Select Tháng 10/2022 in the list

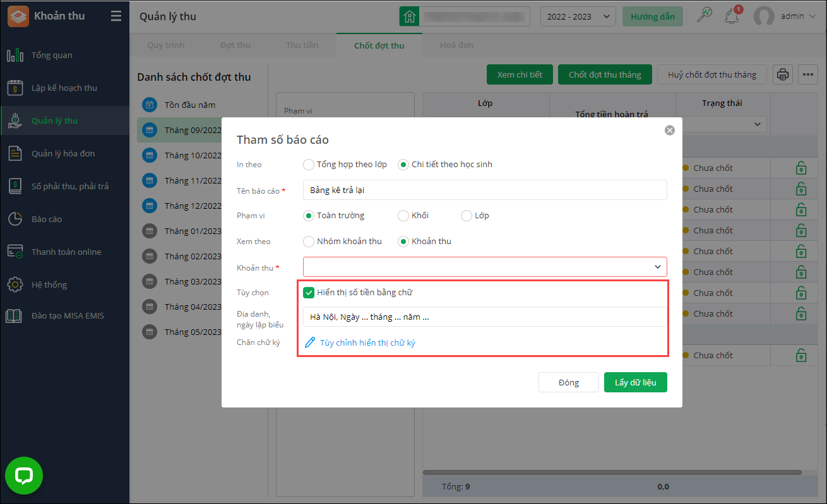[x=193, y=156]
